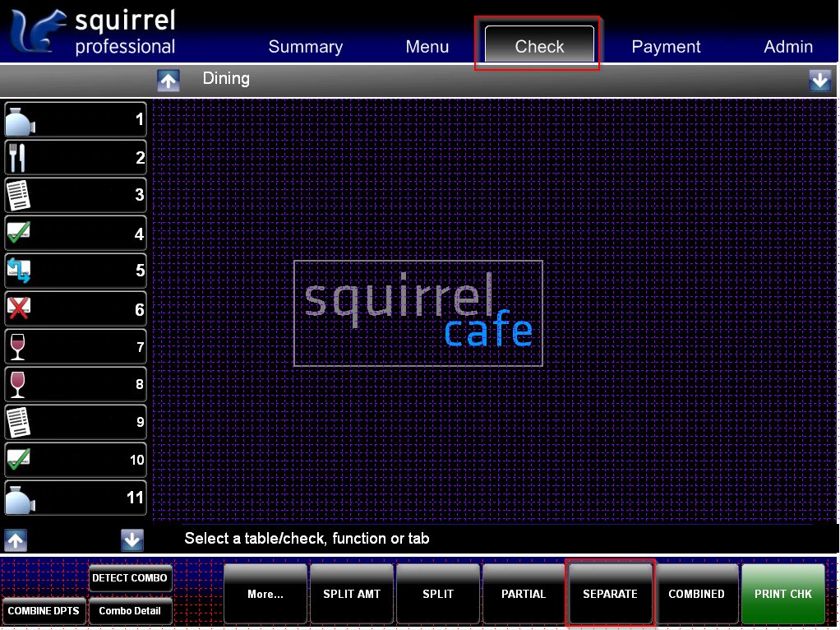Click the table list down arrow

click(132, 540)
